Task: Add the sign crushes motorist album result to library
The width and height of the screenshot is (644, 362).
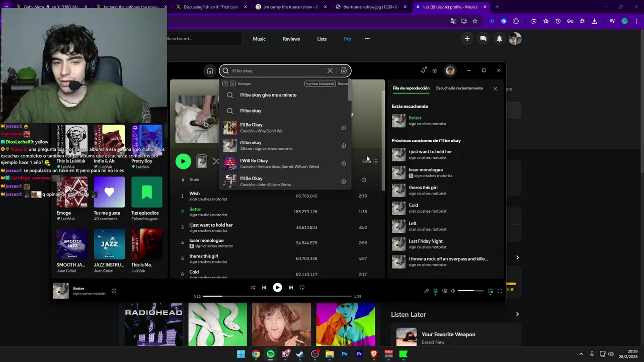Action: 344,146
